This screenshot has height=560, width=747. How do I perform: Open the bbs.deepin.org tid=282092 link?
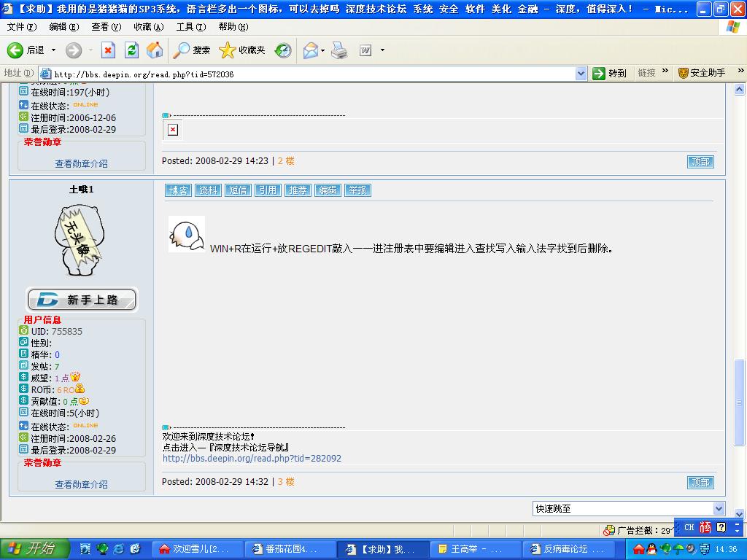pyautogui.click(x=252, y=459)
